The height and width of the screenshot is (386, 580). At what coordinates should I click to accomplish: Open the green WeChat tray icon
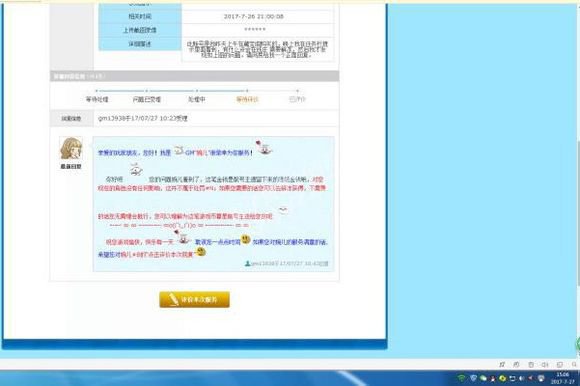pyautogui.click(x=483, y=378)
